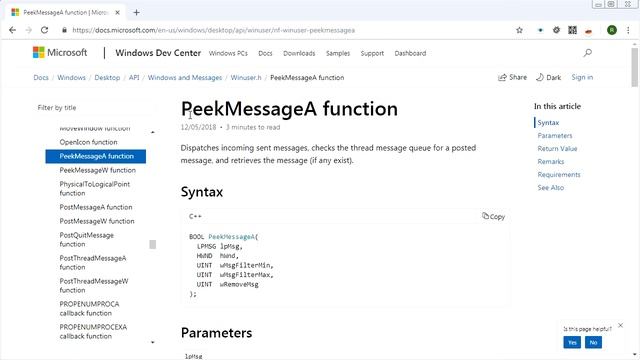
Task: Go to Windows in the breadcrumb
Action: tap(71, 78)
